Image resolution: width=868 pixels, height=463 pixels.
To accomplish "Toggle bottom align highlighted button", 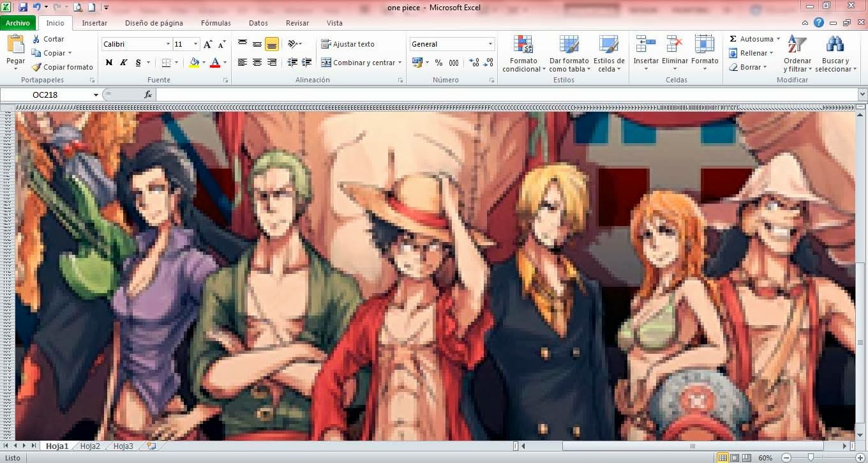I will (271, 44).
